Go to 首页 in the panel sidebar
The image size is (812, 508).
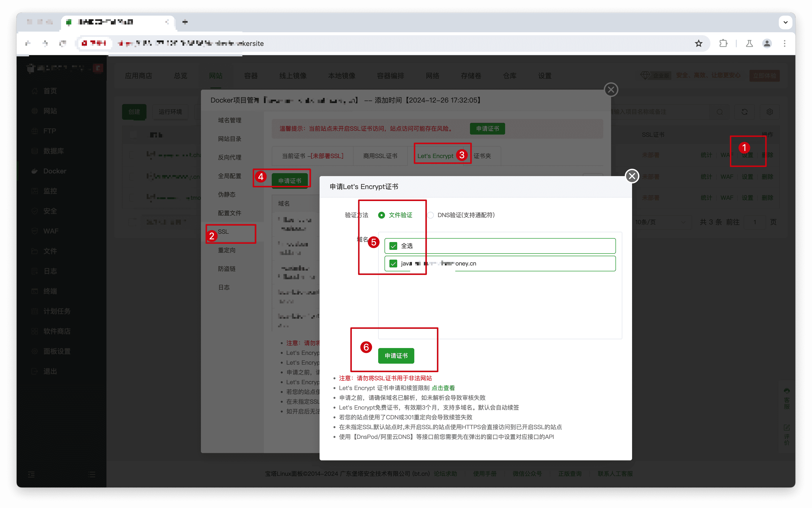pos(50,91)
